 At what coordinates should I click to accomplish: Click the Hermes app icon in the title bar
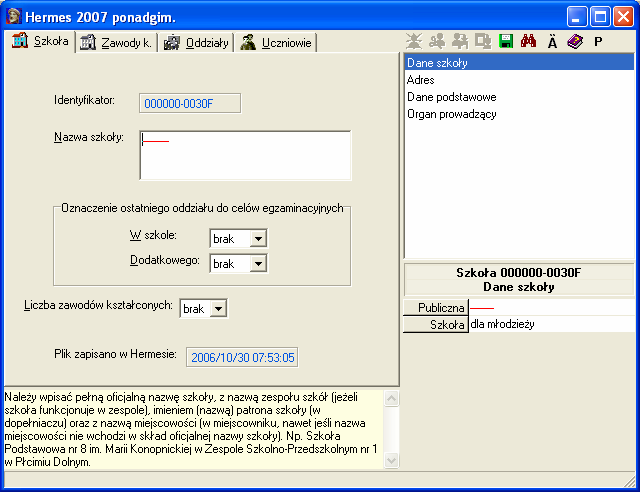click(13, 17)
